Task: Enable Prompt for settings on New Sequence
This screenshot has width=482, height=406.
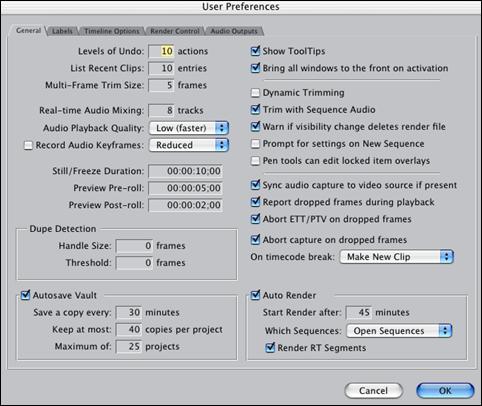Action: [x=255, y=144]
